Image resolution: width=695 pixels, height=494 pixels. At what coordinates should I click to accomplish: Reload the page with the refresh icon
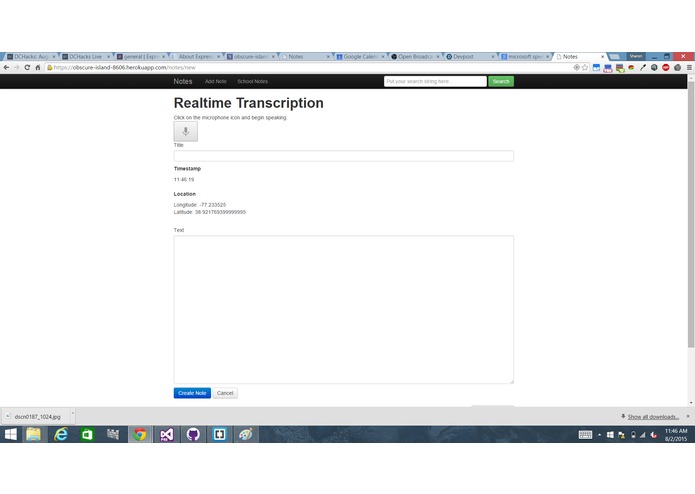pyautogui.click(x=27, y=67)
